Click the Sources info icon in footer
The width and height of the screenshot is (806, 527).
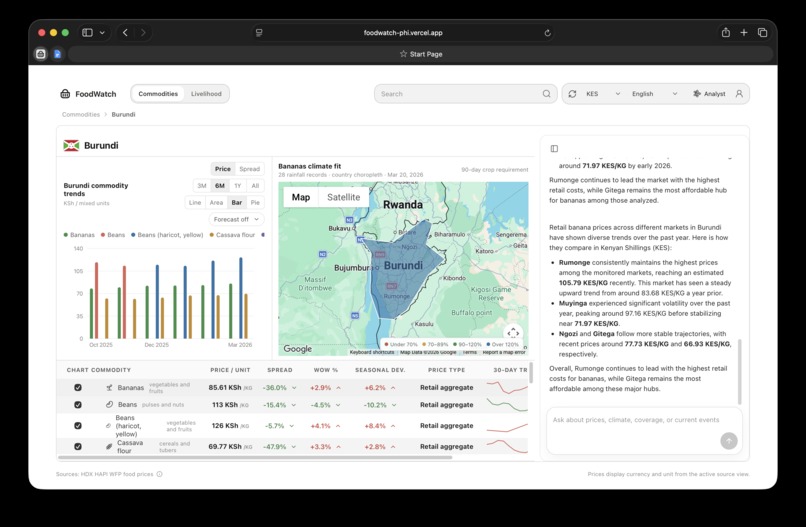[159, 474]
